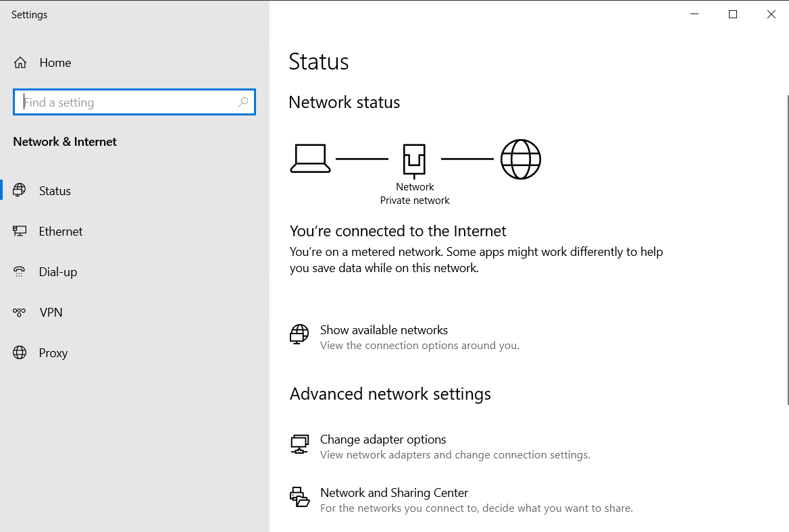Click the Ethernet network icon in diagram
789x532 pixels.
coord(414,161)
